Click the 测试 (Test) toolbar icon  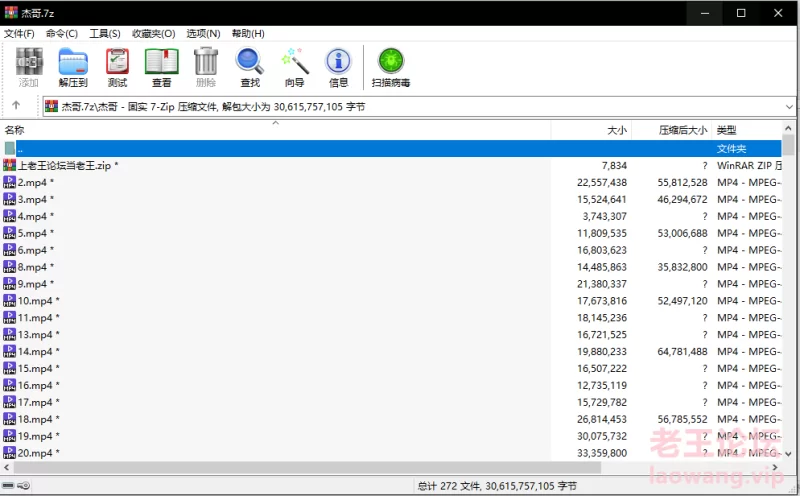pos(117,61)
